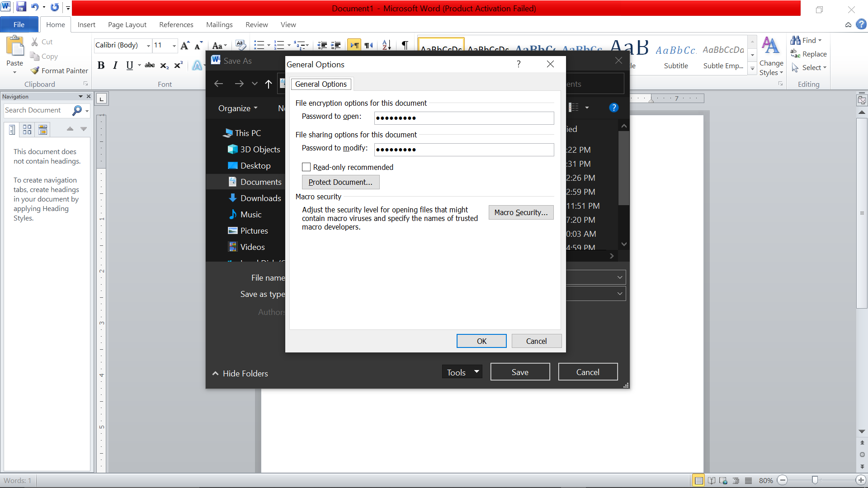This screenshot has width=868, height=488.
Task: Click the Bullets list icon
Action: tap(259, 46)
